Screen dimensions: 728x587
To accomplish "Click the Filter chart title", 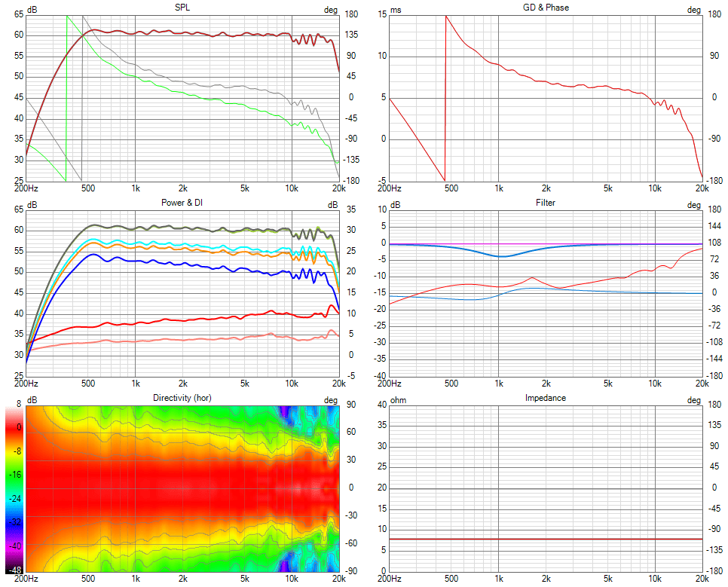I will click(x=546, y=203).
